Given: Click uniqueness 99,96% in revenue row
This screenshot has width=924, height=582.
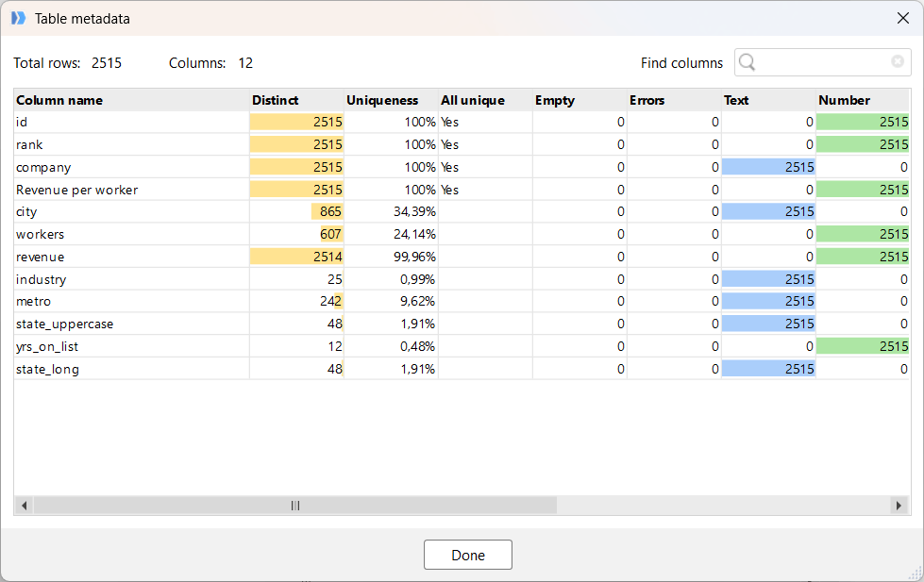Looking at the screenshot, I should (x=415, y=257).
